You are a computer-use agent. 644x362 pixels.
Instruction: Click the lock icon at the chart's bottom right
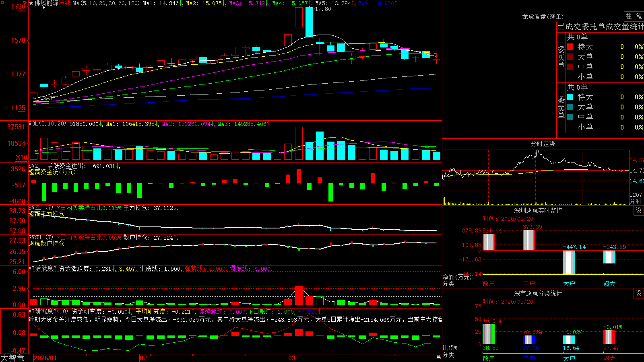[x=439, y=357]
